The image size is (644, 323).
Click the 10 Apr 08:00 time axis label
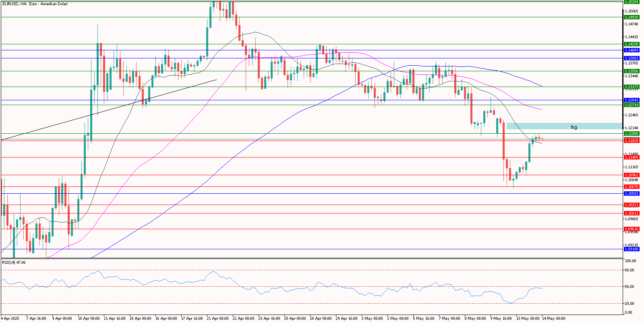click(x=89, y=319)
